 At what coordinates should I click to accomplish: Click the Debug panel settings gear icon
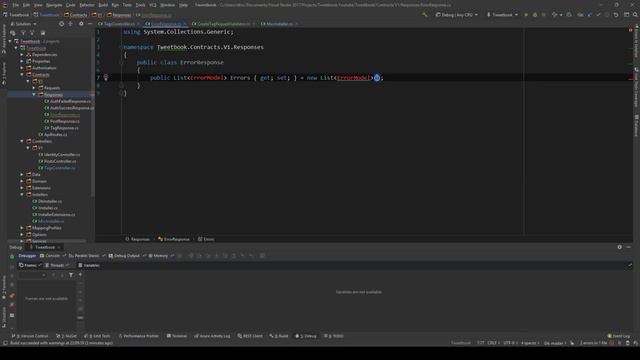(620, 247)
